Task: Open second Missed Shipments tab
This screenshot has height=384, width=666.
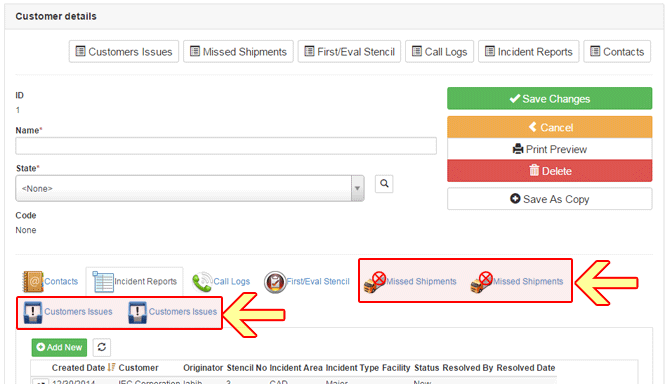Action: (517, 281)
